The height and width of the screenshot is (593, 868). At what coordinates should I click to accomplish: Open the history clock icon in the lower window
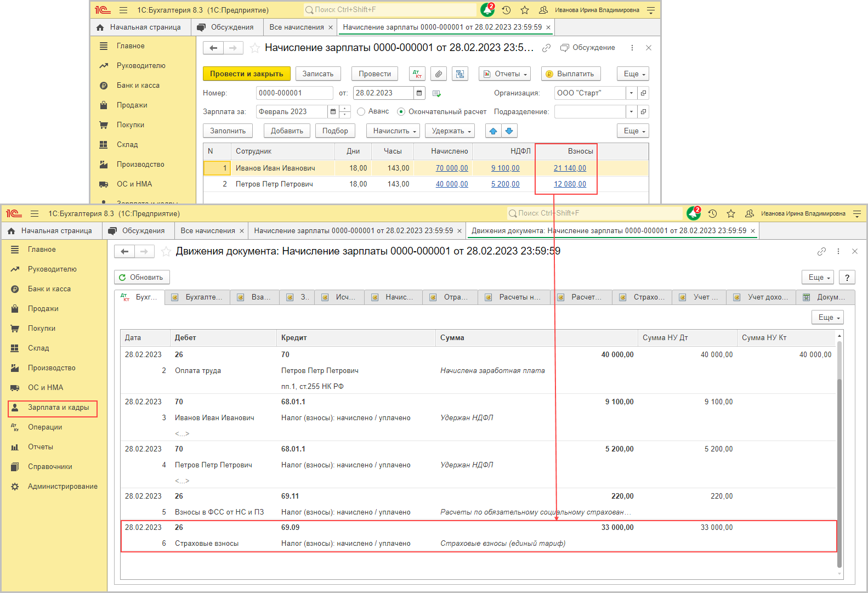pos(712,214)
